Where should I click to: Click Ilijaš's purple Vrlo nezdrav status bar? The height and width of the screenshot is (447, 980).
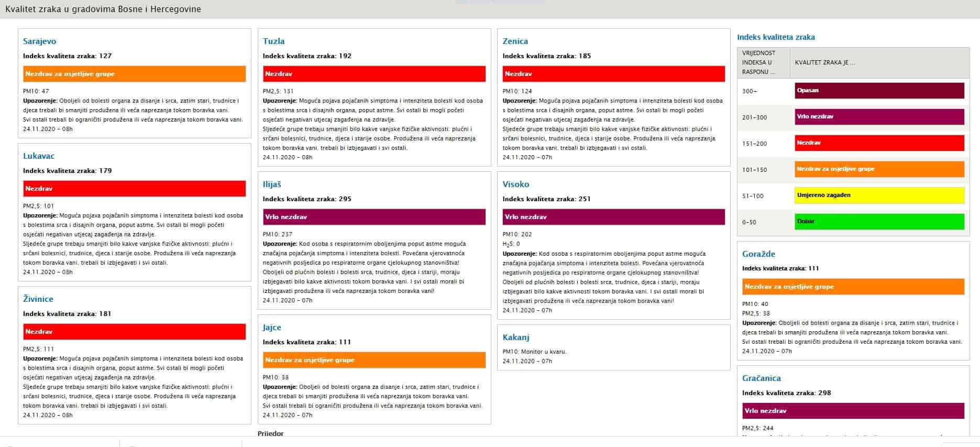[x=374, y=217]
